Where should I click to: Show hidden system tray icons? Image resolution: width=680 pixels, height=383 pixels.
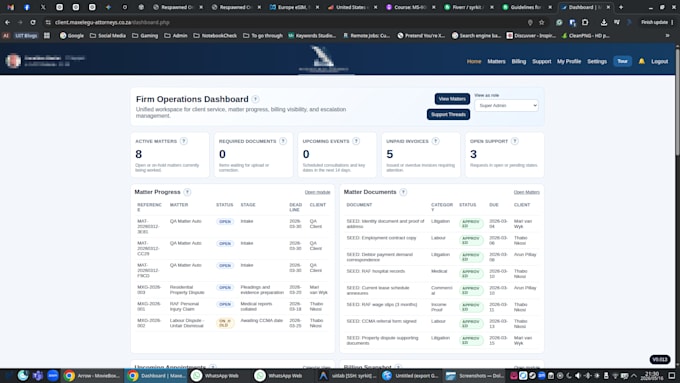(634, 376)
